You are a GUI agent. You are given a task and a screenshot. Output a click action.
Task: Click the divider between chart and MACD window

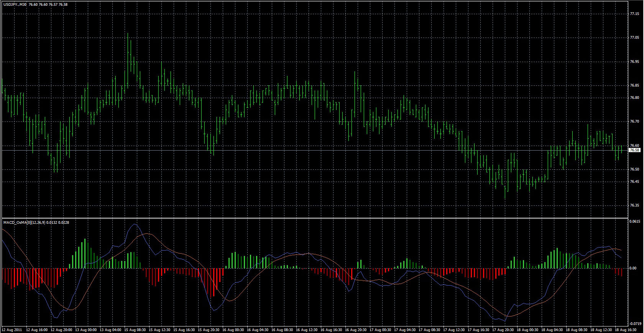tap(314, 218)
